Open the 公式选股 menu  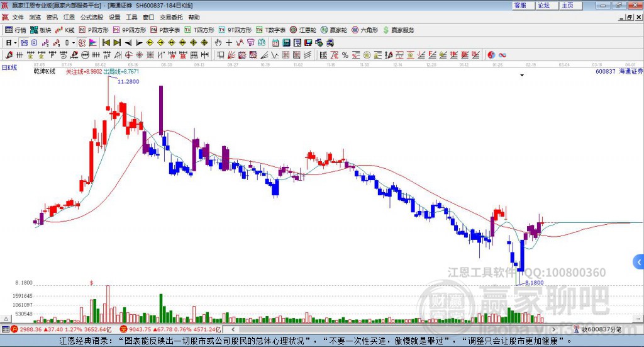[x=92, y=17]
